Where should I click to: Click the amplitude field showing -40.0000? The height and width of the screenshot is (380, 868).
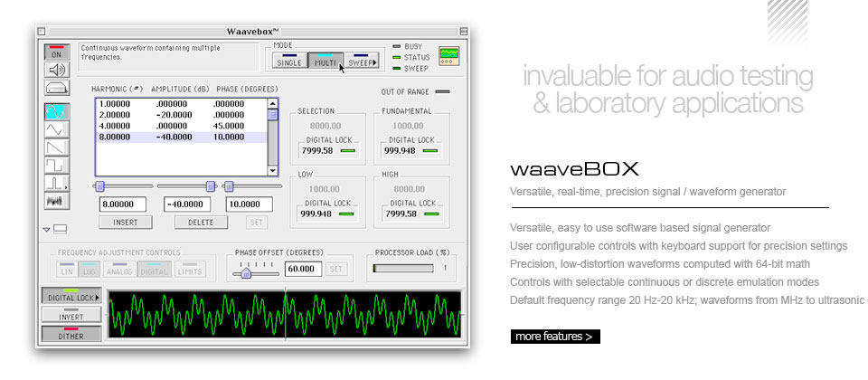tap(187, 204)
